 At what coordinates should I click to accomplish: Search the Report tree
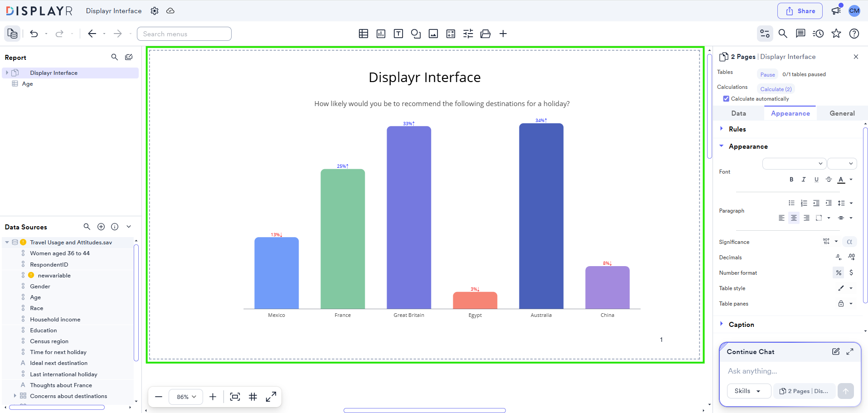point(115,57)
